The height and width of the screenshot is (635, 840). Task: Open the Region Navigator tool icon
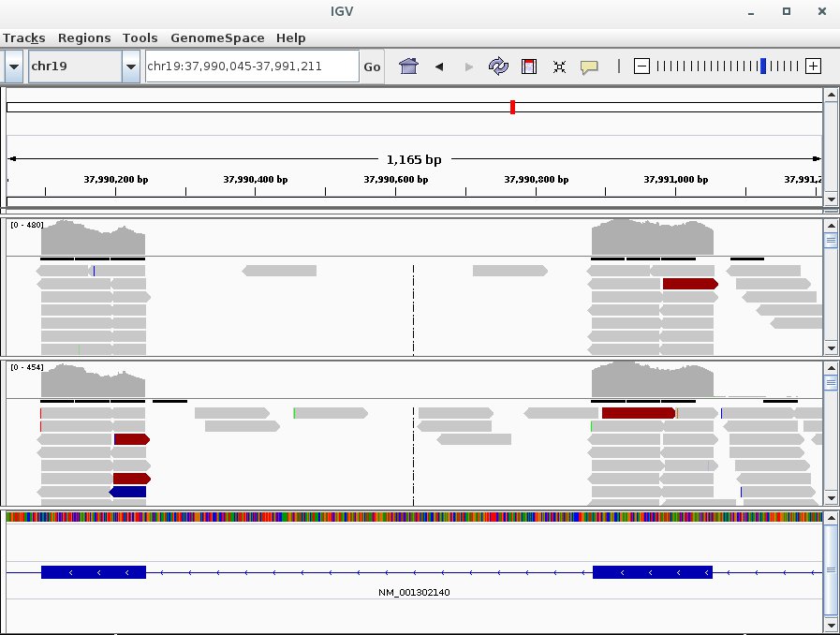pyautogui.click(x=529, y=66)
